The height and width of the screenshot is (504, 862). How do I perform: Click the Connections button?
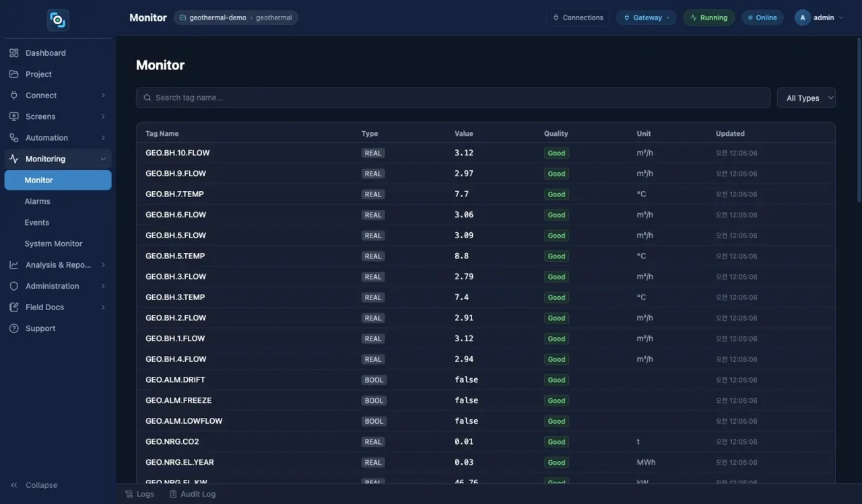point(578,18)
